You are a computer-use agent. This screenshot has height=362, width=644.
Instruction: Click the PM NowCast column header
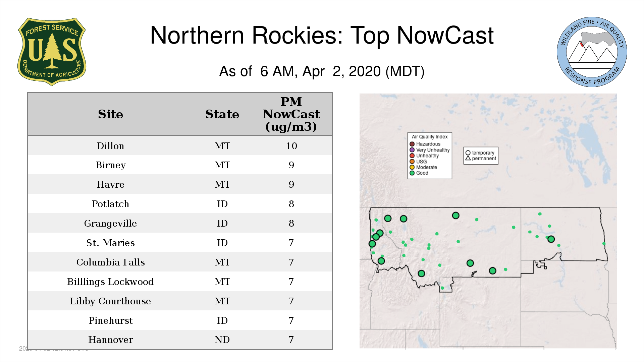click(x=291, y=114)
